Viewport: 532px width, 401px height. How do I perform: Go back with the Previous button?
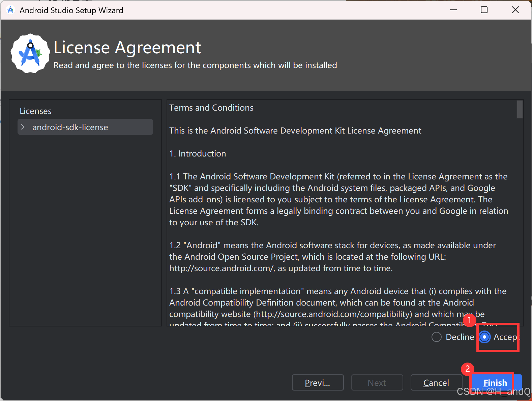[318, 382]
